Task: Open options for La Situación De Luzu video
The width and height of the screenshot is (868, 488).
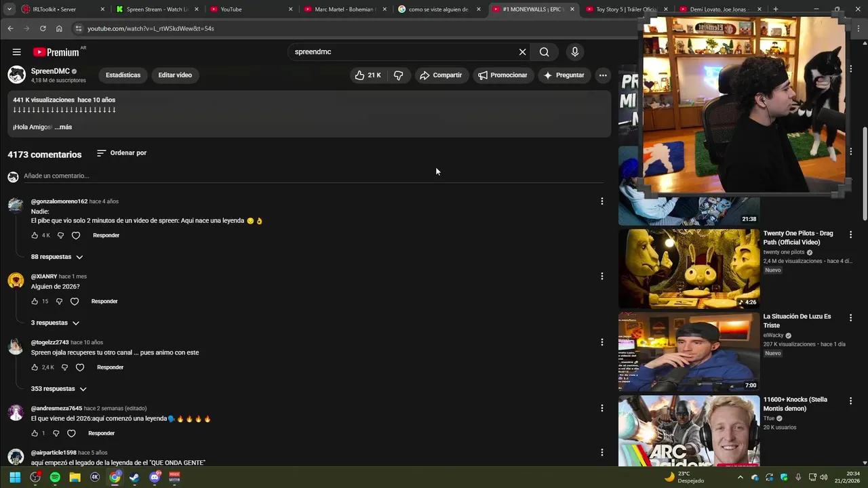Action: click(x=850, y=318)
